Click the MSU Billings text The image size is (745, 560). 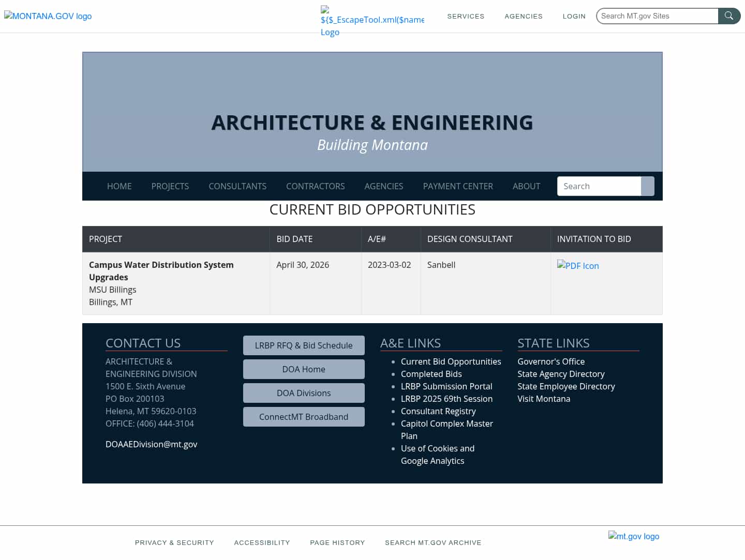click(x=113, y=290)
